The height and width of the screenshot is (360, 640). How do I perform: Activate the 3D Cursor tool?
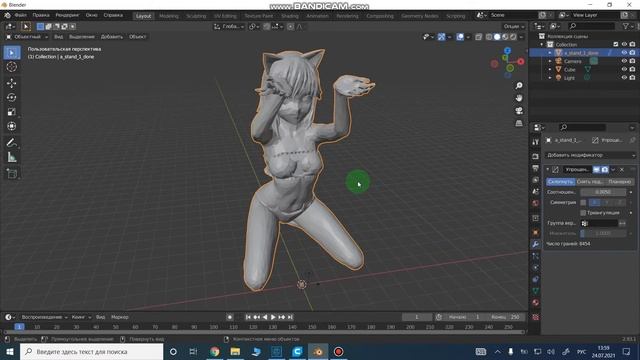(11, 67)
